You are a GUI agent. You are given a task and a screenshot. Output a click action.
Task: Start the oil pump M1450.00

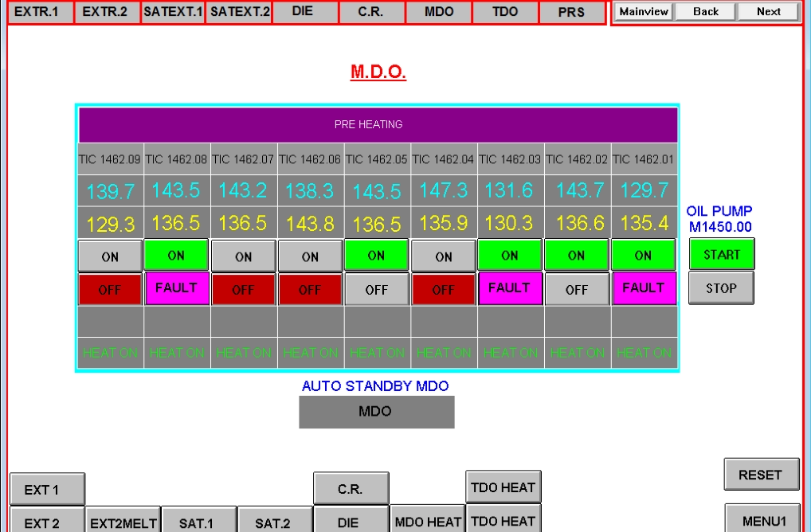[x=721, y=255]
